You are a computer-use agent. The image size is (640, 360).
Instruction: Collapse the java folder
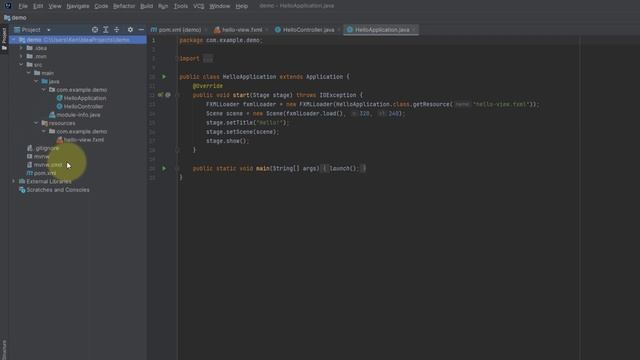36,81
